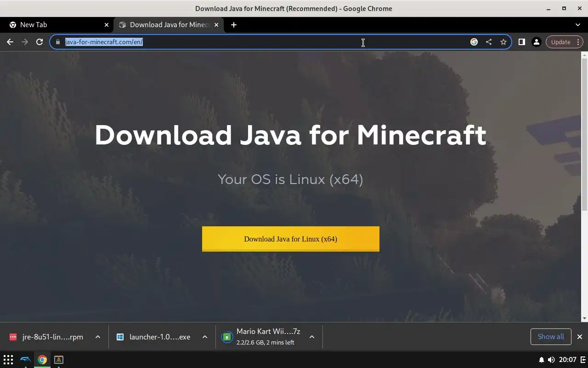Click the Chrome taskbar icon
588x368 pixels.
42,360
